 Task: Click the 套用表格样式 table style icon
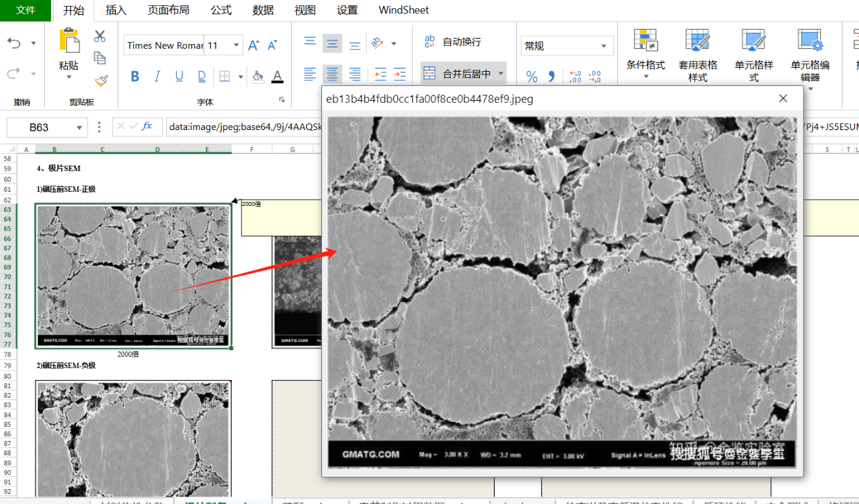pyautogui.click(x=698, y=52)
